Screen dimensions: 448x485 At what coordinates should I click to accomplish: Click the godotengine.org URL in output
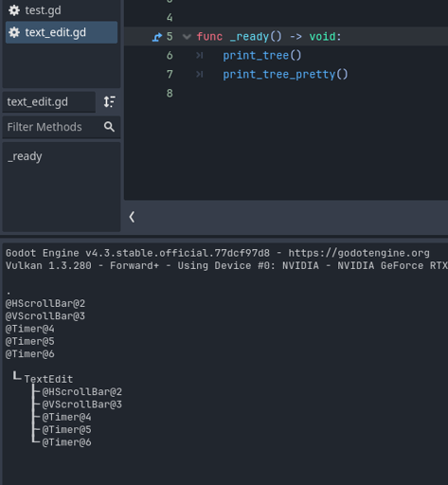pos(359,253)
